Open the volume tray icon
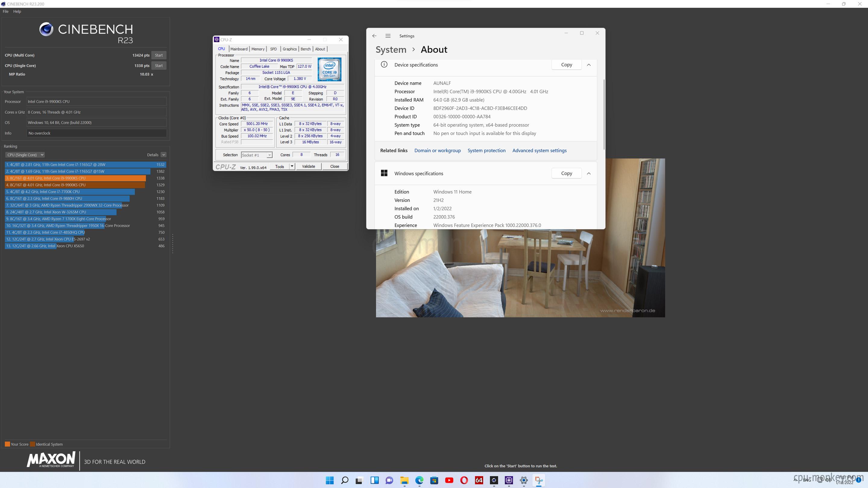 pos(828,480)
